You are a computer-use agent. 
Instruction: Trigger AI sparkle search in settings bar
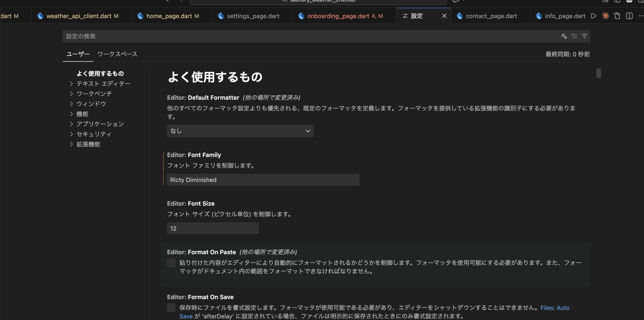(564, 36)
